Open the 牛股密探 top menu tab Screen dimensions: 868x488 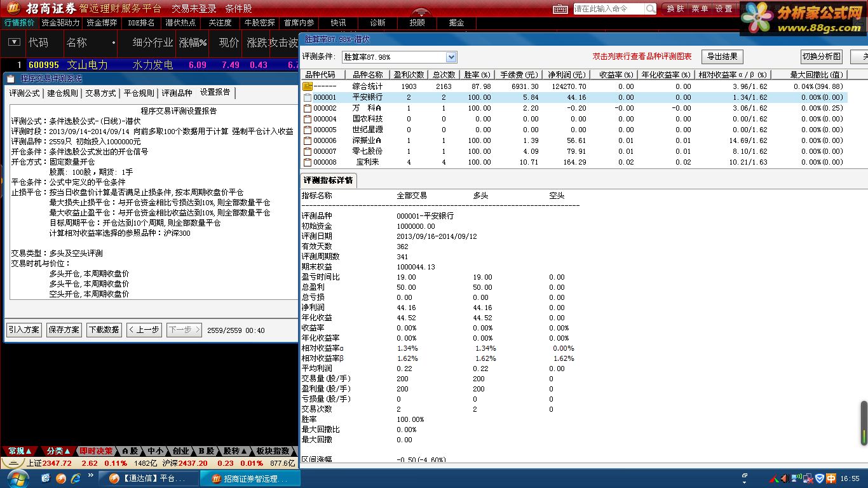coord(260,23)
